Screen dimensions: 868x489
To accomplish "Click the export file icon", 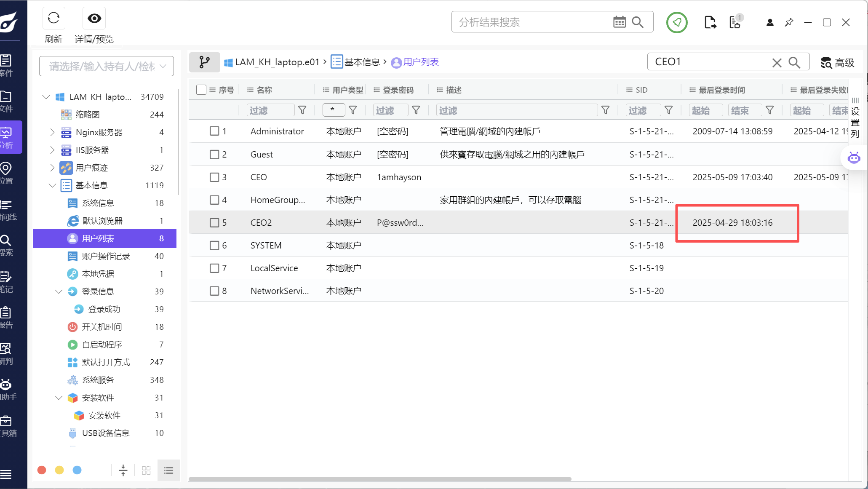I will pyautogui.click(x=710, y=22).
